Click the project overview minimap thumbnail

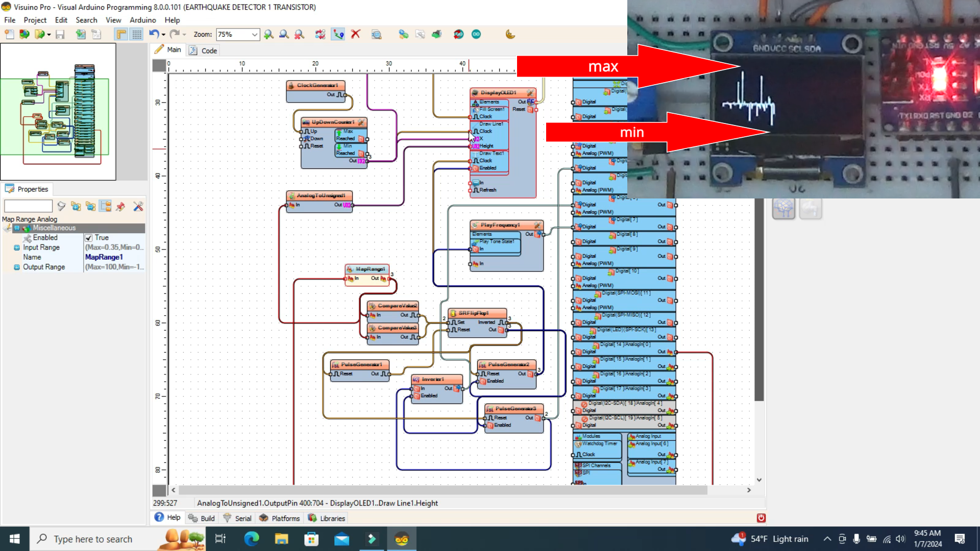click(58, 112)
